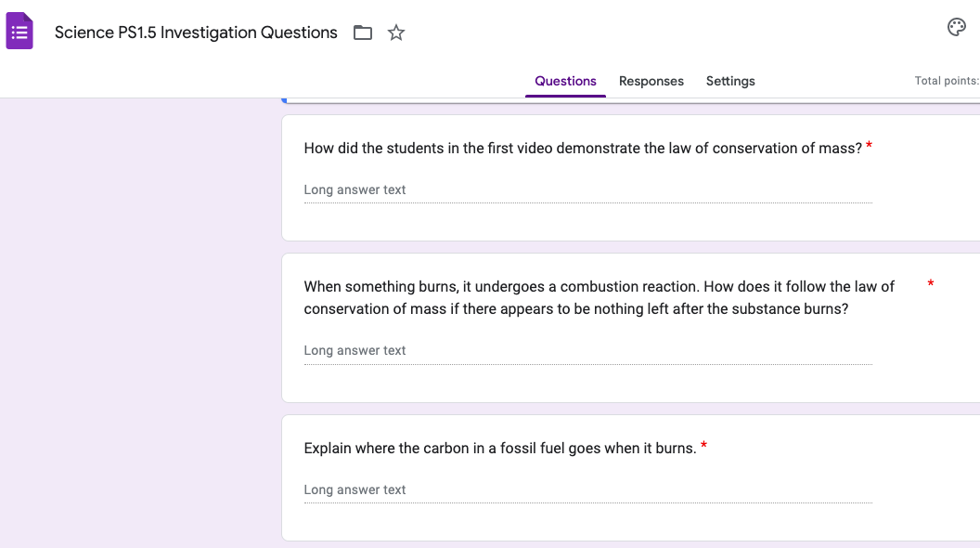Image resolution: width=980 pixels, height=548 pixels.
Task: Open the Settings tab
Action: [729, 81]
